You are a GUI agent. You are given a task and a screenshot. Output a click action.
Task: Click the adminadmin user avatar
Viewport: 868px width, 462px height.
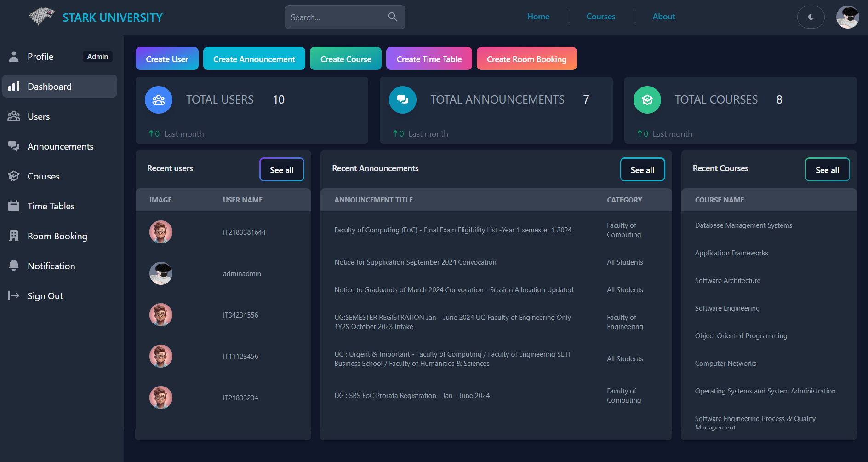160,273
